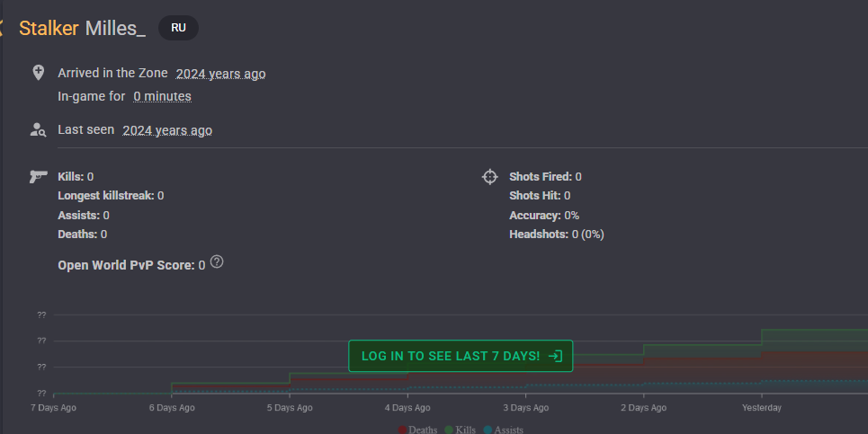
Task: Click the player name Milles_ heading
Action: [115, 28]
